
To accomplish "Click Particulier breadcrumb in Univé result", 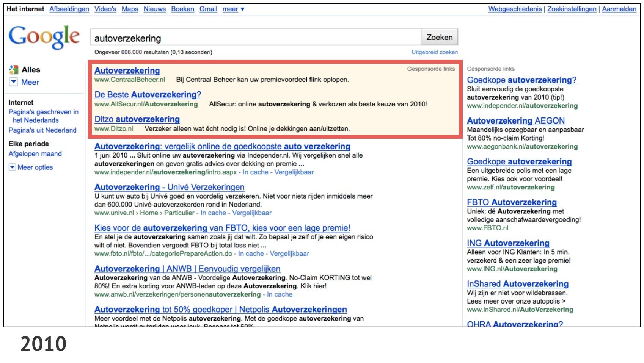I will (x=179, y=213).
